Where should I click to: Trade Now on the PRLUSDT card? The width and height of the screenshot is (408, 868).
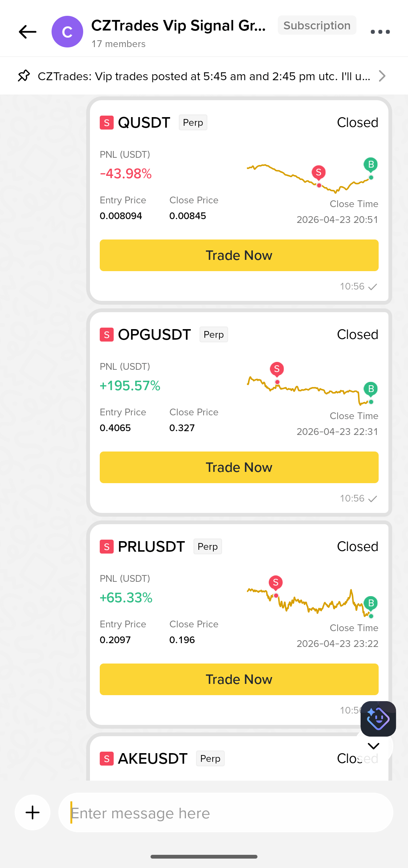pos(239,679)
